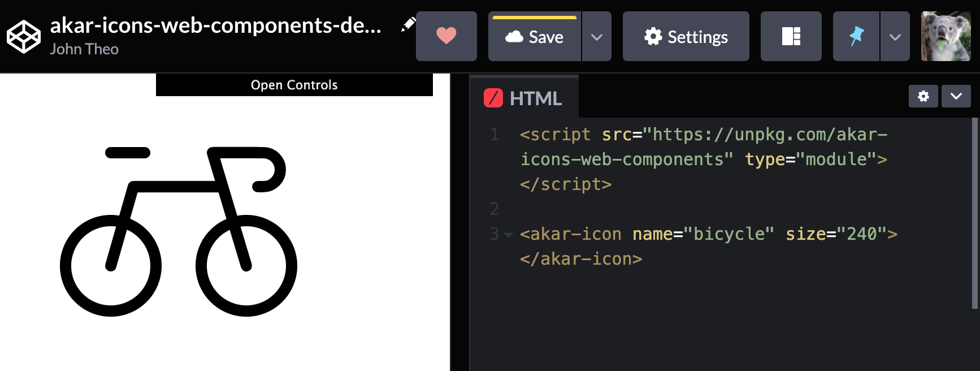Click the closing </akar-icon> tag
Image resolution: width=980 pixels, height=371 pixels.
tap(581, 259)
